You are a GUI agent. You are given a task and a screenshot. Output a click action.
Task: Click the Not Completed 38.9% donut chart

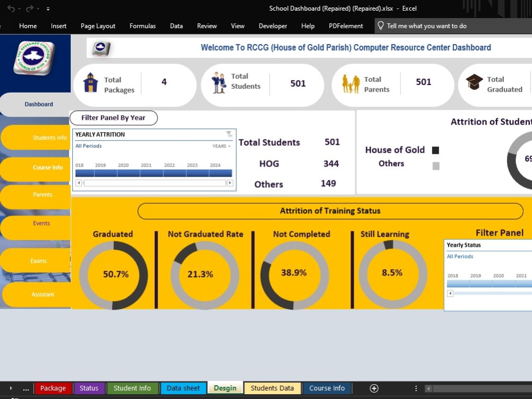point(295,275)
